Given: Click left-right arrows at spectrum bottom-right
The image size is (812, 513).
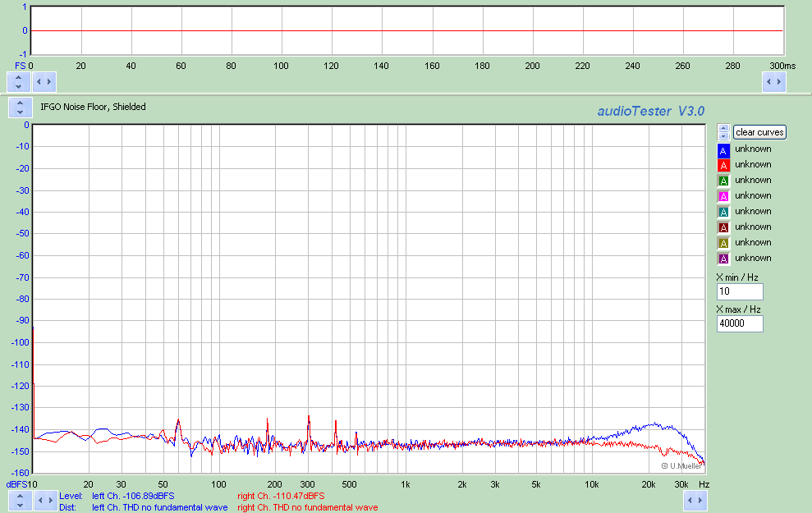Looking at the screenshot, I should point(695,500).
